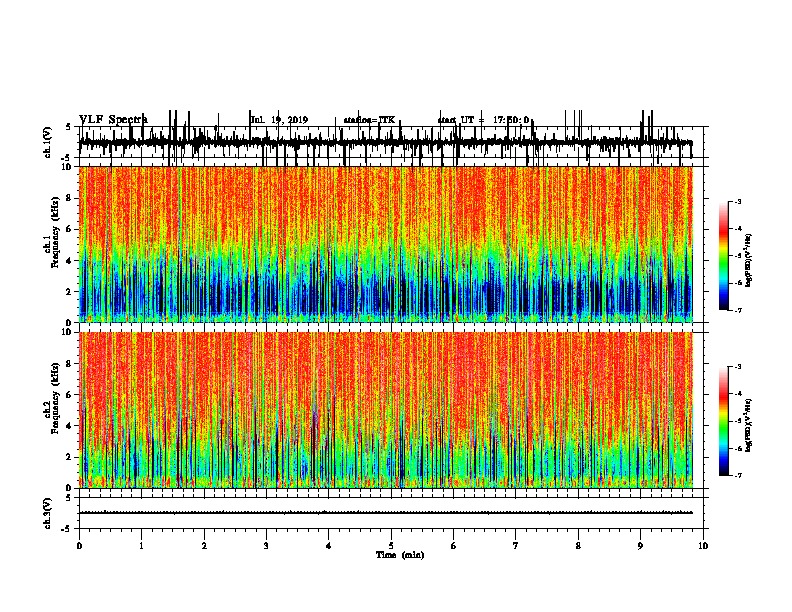Select the '-3' label on ch.1 colorbar

click(x=737, y=202)
